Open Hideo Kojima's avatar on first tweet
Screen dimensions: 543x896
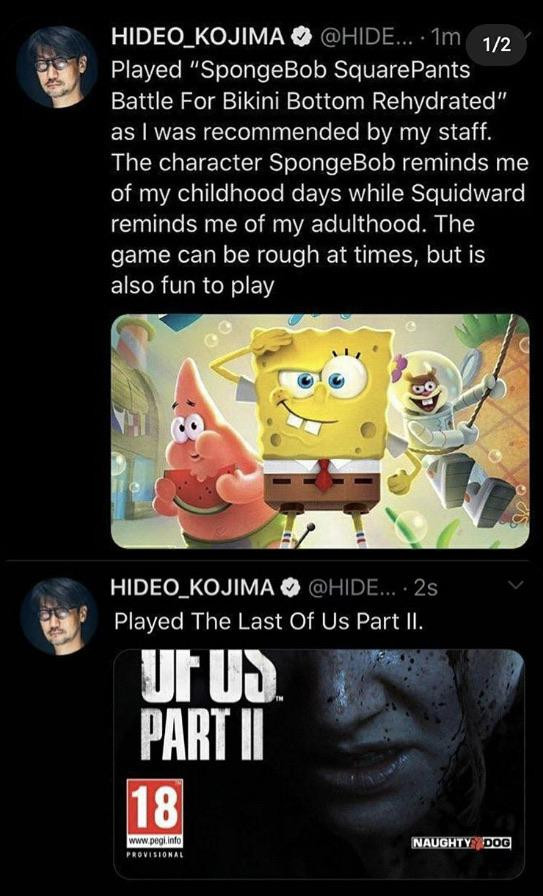pos(57,67)
